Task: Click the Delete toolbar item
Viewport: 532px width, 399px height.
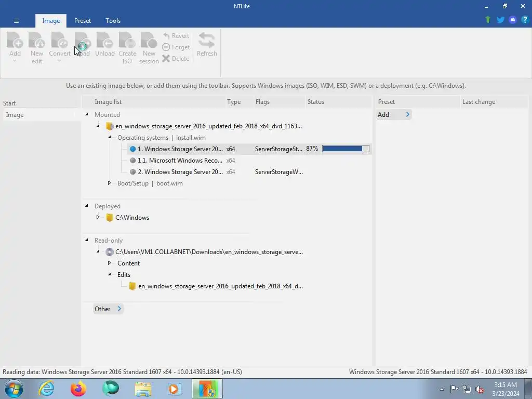Action: click(x=176, y=58)
